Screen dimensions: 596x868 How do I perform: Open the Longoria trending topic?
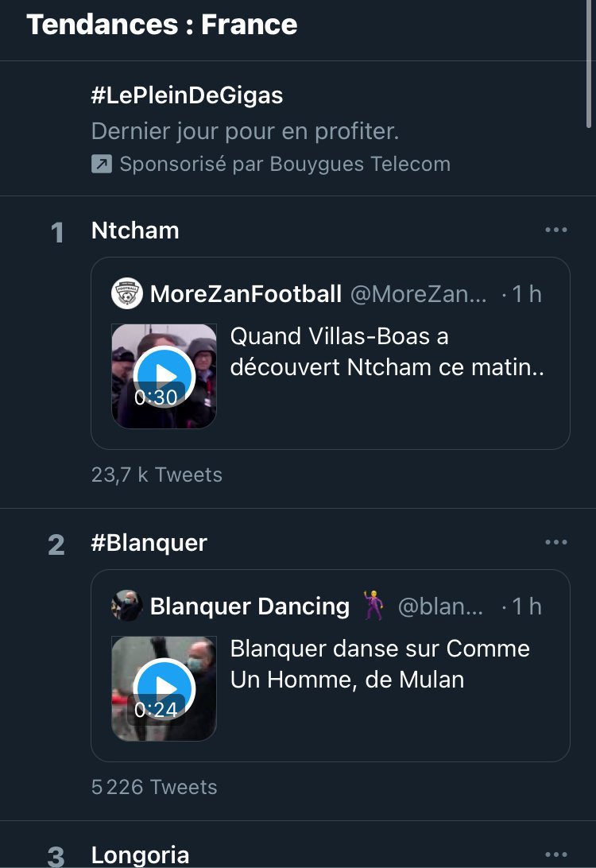pyautogui.click(x=141, y=855)
